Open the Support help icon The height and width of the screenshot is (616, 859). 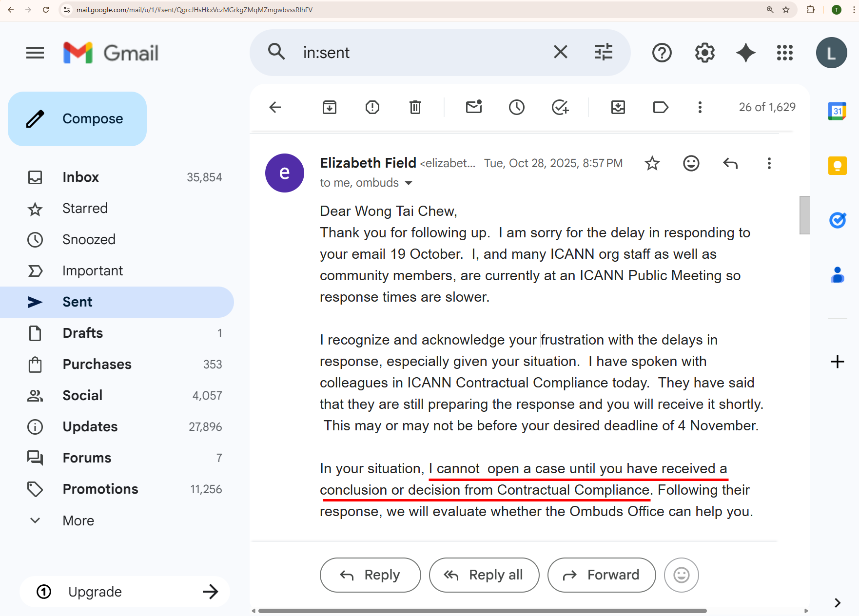point(662,53)
